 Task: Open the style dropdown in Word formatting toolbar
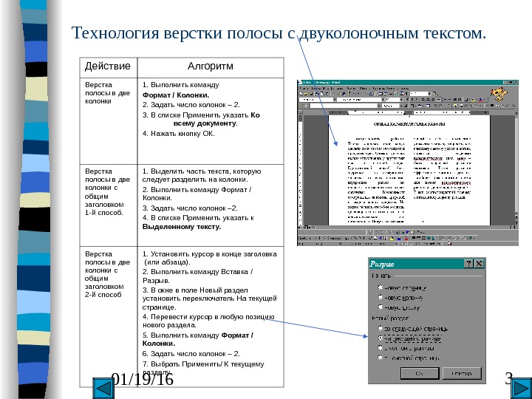point(335,100)
